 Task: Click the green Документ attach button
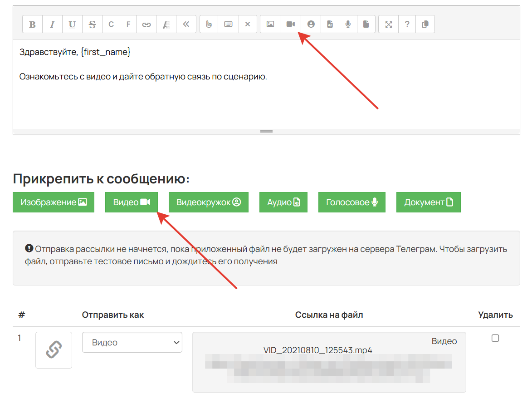pos(429,202)
